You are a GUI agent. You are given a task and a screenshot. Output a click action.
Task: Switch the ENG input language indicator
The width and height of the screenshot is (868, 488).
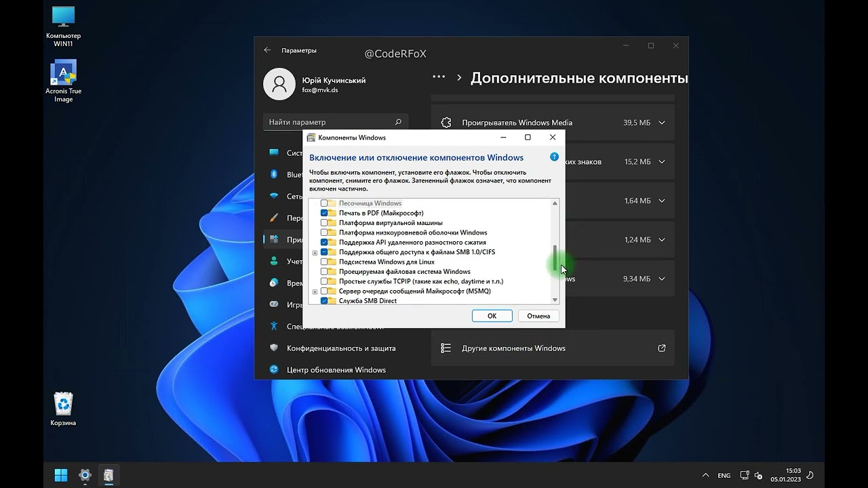click(x=724, y=476)
